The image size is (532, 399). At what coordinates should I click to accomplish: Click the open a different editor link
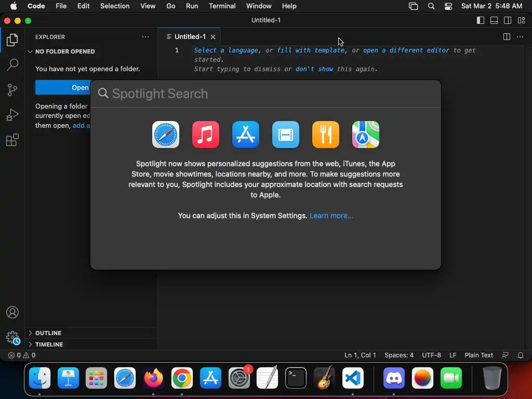[406, 50]
